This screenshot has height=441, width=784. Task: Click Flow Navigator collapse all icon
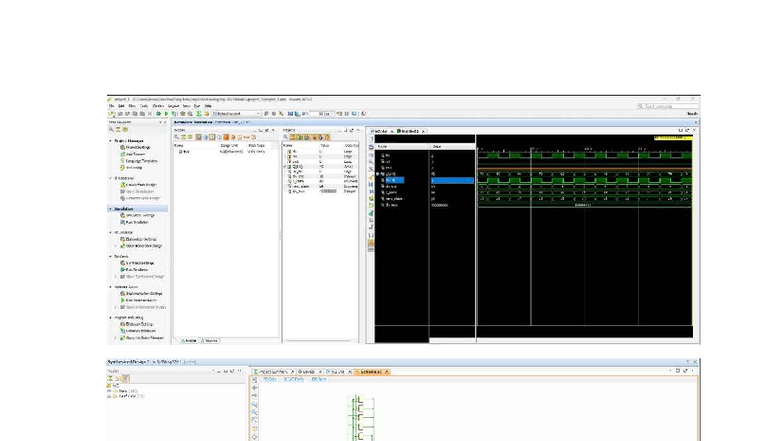(118, 130)
